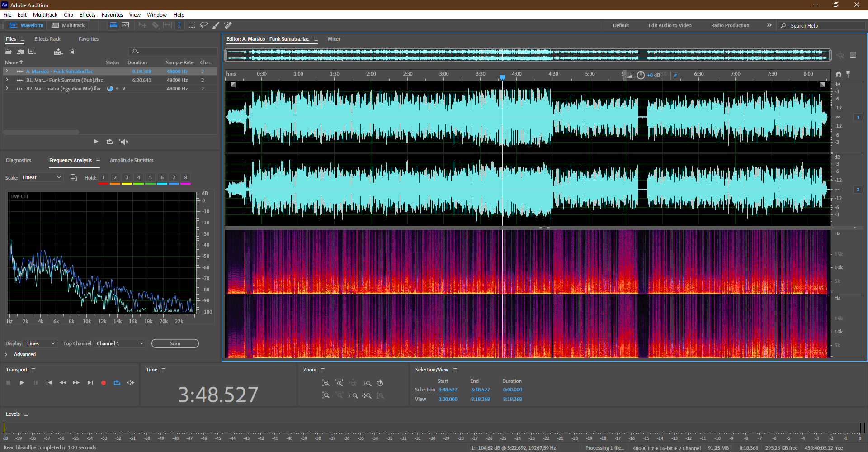Screen dimensions: 868x452
Task: Select the Marquee Selection tool
Action: [x=192, y=25]
